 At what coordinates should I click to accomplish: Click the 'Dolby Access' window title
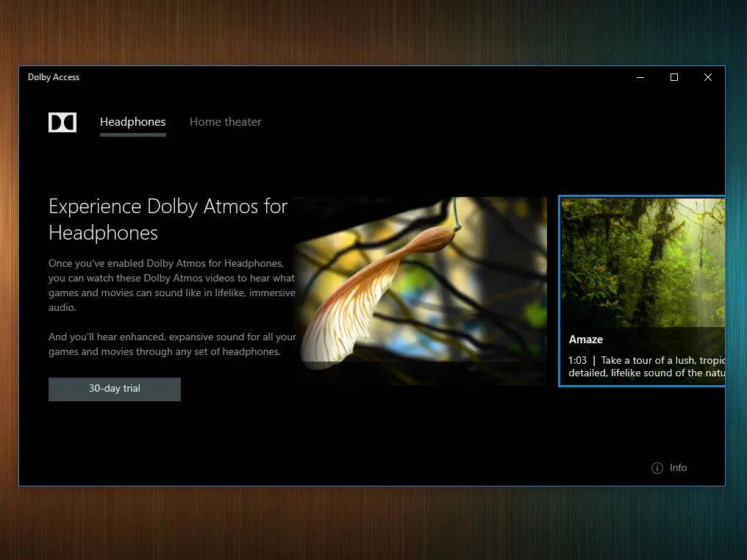[54, 77]
